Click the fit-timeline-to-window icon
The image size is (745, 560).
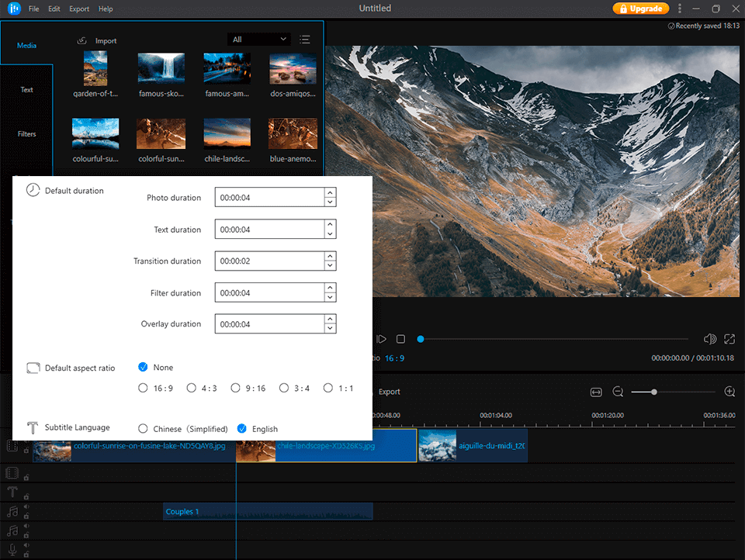(x=596, y=392)
